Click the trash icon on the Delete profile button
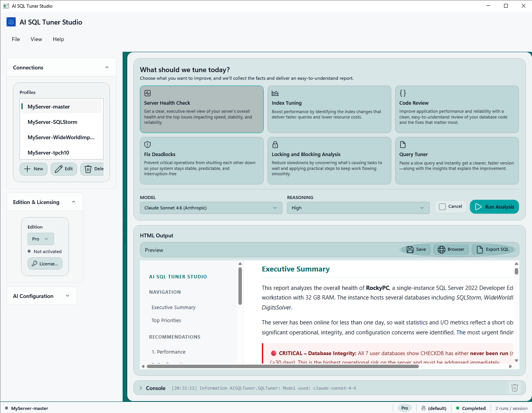This screenshot has width=532, height=413. click(88, 169)
